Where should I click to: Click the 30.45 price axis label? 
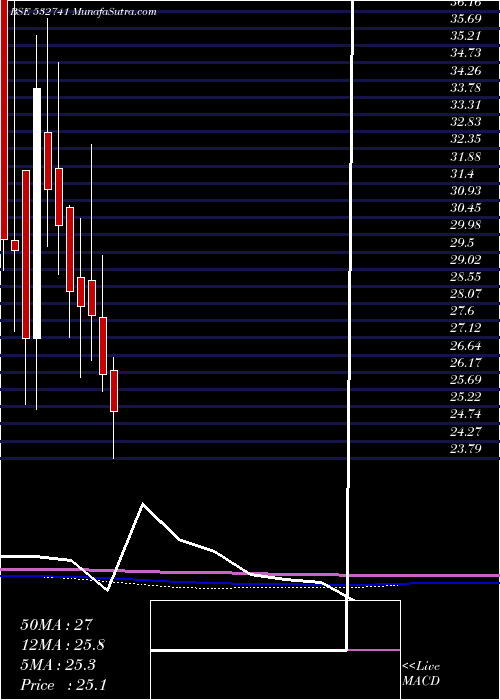point(466,208)
